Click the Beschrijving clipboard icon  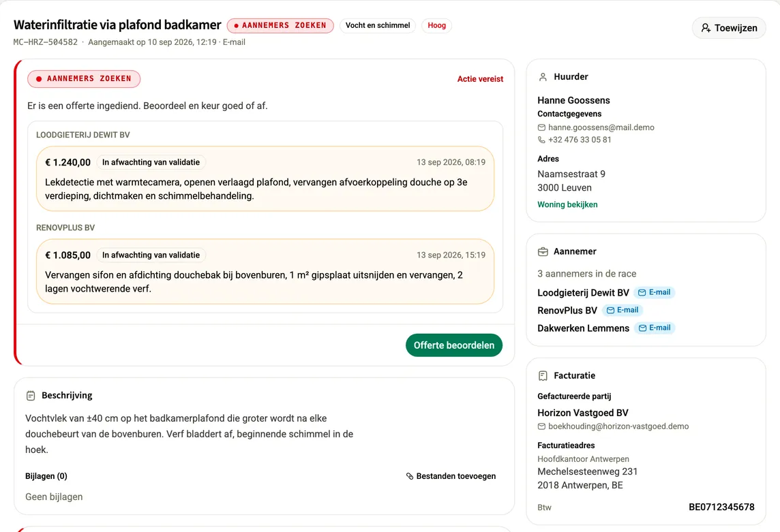coord(31,396)
